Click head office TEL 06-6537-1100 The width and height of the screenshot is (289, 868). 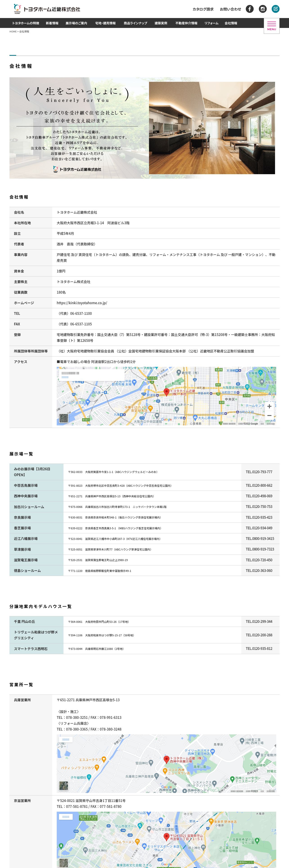click(81, 313)
